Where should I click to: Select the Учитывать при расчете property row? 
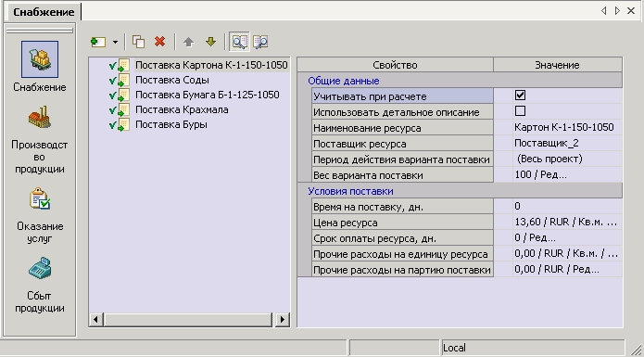(x=402, y=96)
